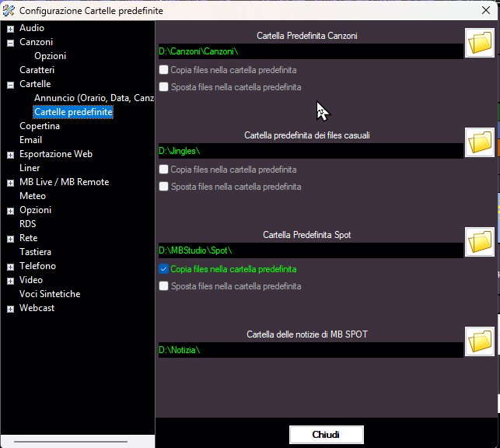Click the app icon in title bar
500x448 pixels.
[9, 11]
